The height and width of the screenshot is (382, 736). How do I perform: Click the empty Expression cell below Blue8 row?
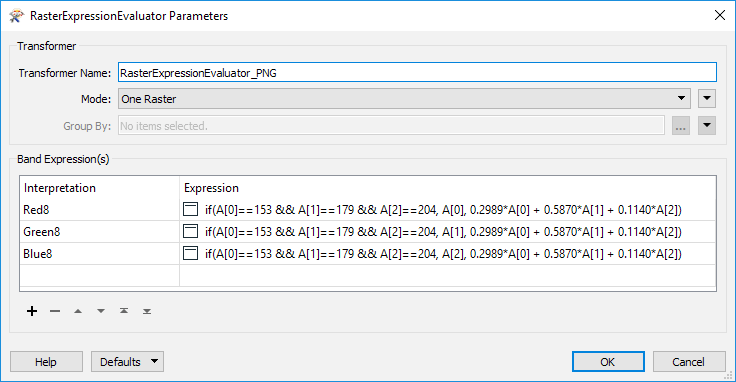tap(448, 275)
